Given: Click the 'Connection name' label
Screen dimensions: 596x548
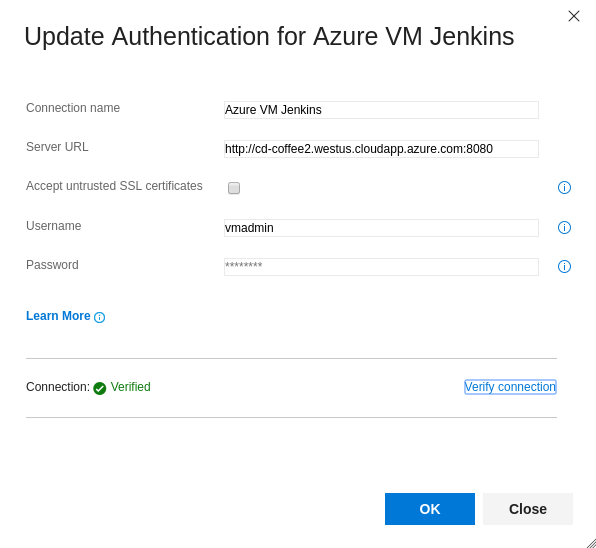Looking at the screenshot, I should [x=73, y=108].
